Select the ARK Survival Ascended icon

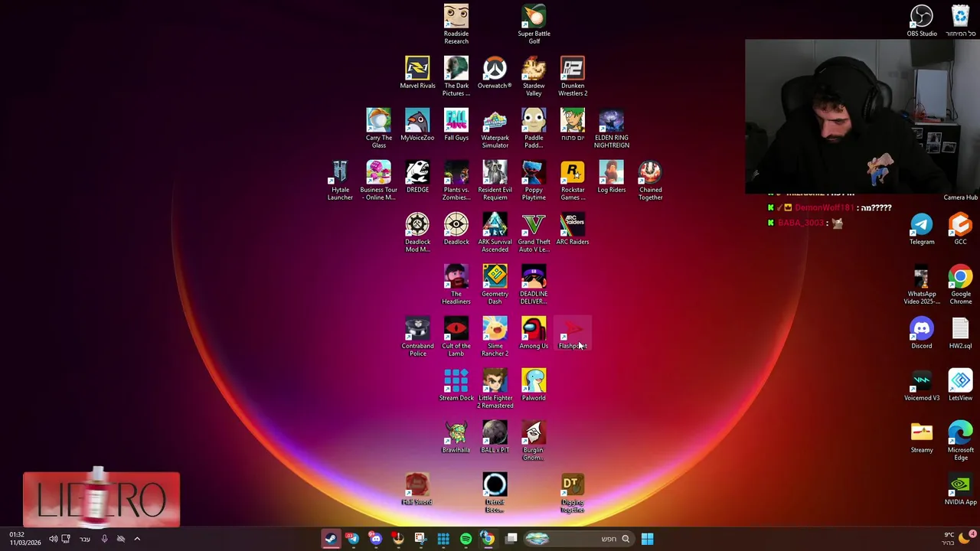pyautogui.click(x=495, y=232)
